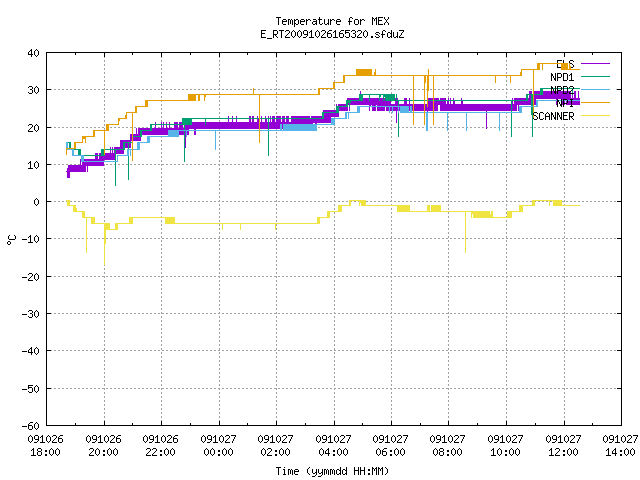
Task: Click the NPD1 legend label
Action: [562, 77]
